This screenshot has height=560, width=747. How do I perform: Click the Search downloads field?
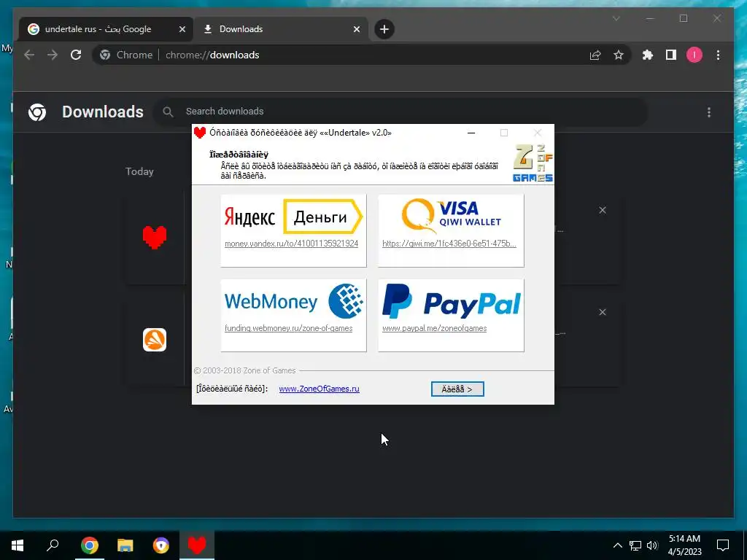pyautogui.click(x=400, y=112)
